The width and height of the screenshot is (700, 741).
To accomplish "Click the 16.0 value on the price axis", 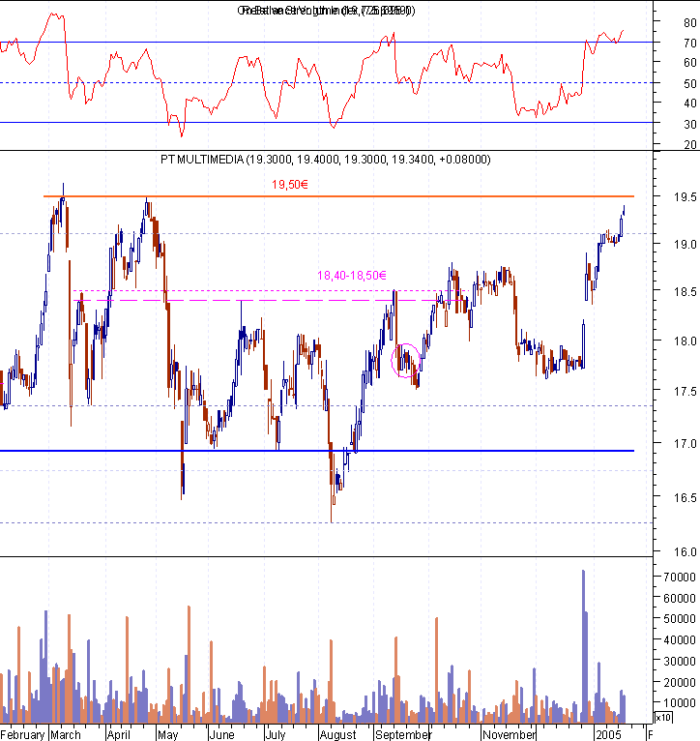I will 685,552.
